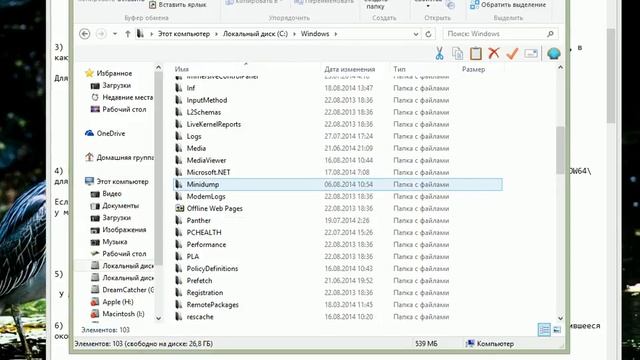Go back with the Back arrow button
The height and width of the screenshot is (360, 640).
pos(84,34)
